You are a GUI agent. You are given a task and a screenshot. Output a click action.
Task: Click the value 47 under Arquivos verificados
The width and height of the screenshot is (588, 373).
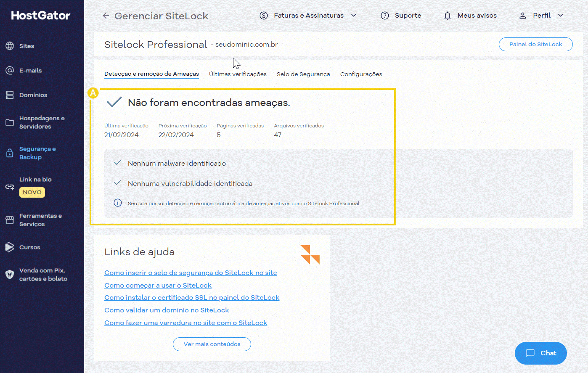[x=278, y=135]
